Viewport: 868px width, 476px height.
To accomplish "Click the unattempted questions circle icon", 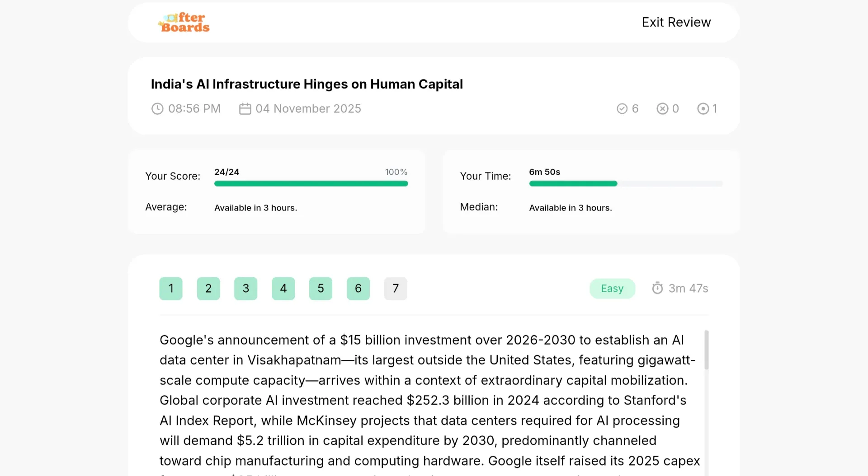I will click(x=703, y=109).
